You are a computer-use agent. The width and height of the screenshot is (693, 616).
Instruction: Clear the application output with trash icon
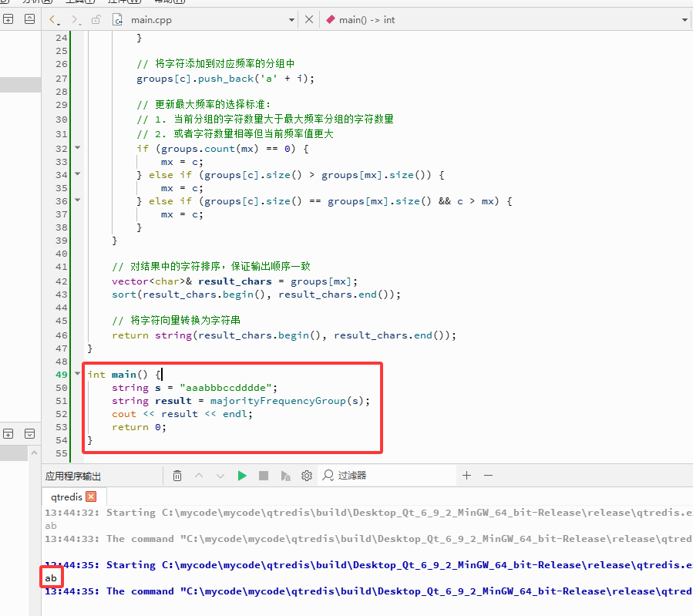177,476
